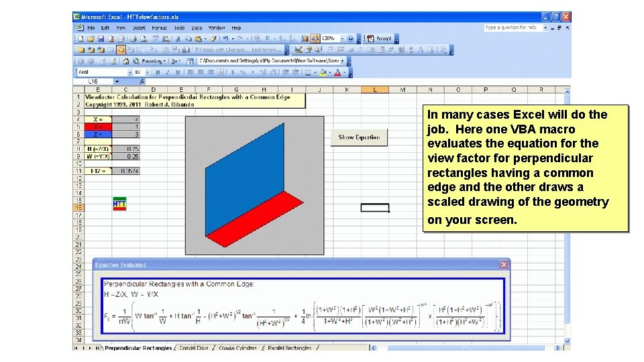This screenshot has height=362, width=644.
Task: Toggle Center alignment
Action: 201,72
